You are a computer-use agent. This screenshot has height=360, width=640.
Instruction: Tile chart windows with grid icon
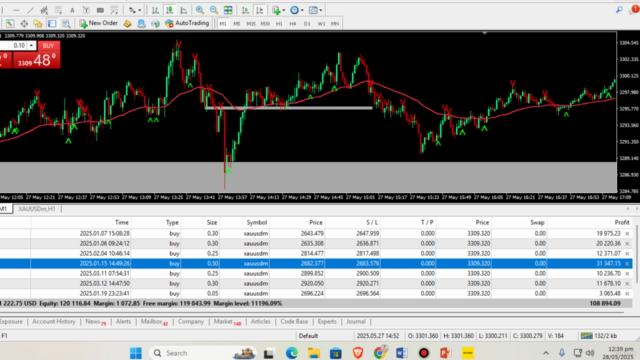(x=228, y=10)
